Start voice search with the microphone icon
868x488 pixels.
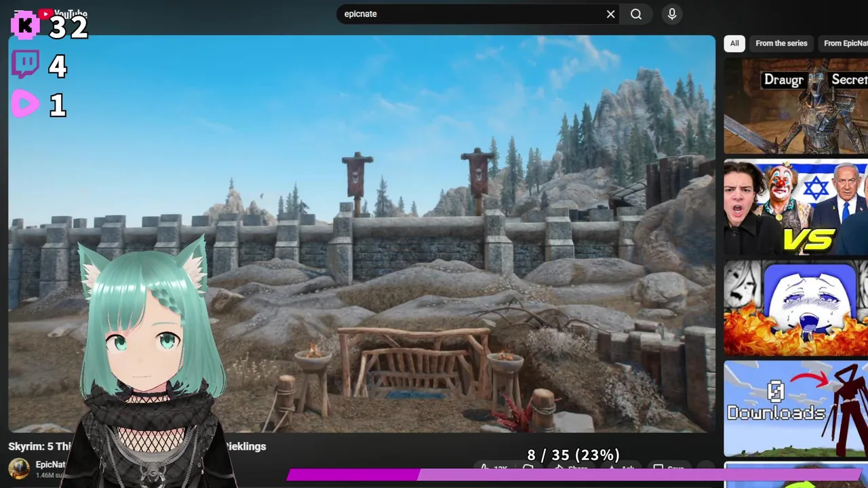[x=672, y=14]
